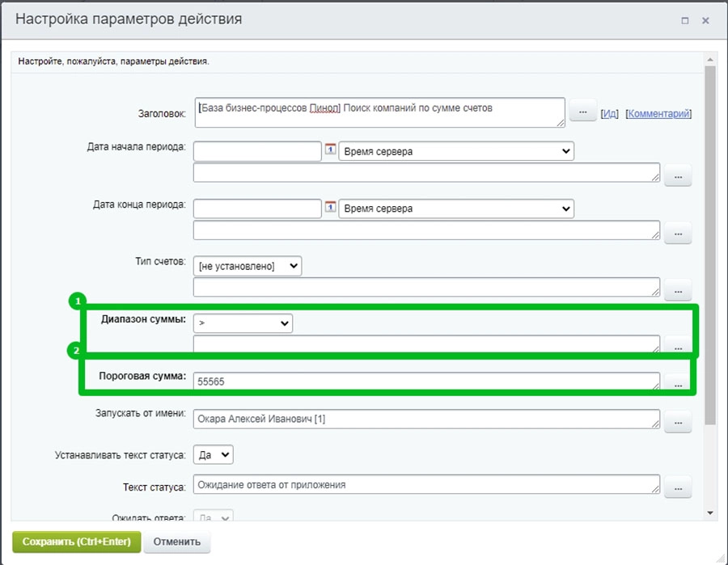This screenshot has height=565, width=728.
Task: Toggle the Устанавливать текст статуса Да selector
Action: pyautogui.click(x=214, y=455)
